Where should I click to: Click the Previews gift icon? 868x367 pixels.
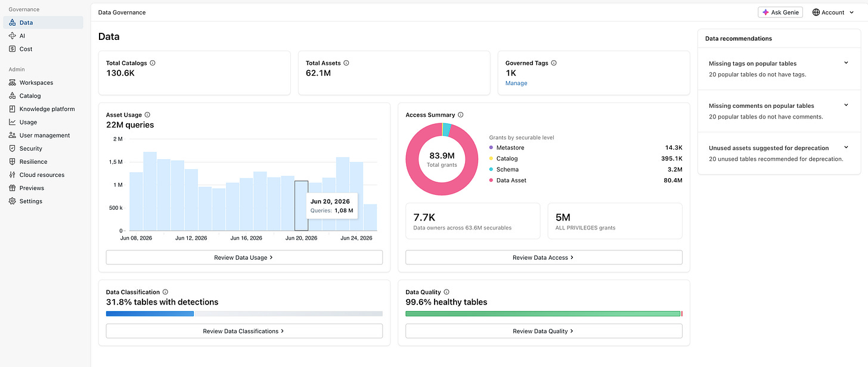click(x=13, y=188)
